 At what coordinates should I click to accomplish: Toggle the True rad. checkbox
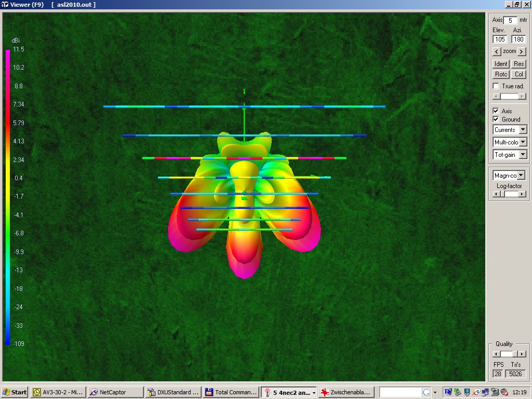pos(496,86)
